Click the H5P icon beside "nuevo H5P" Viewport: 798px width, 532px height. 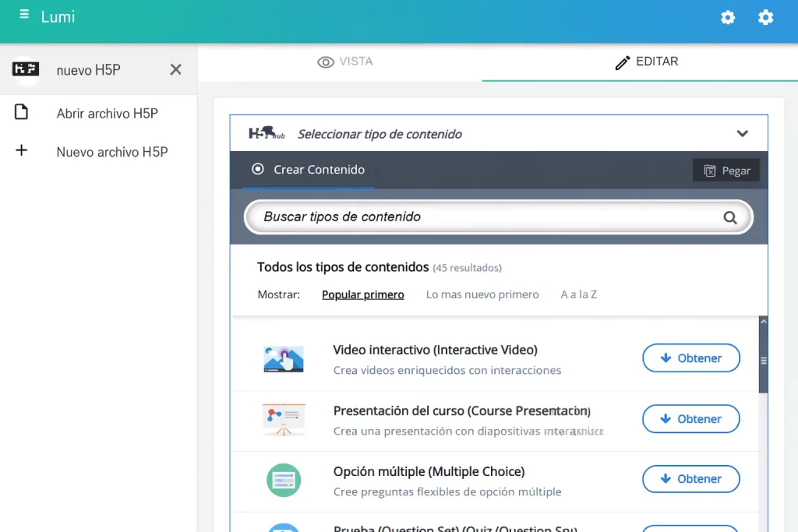tap(25, 69)
